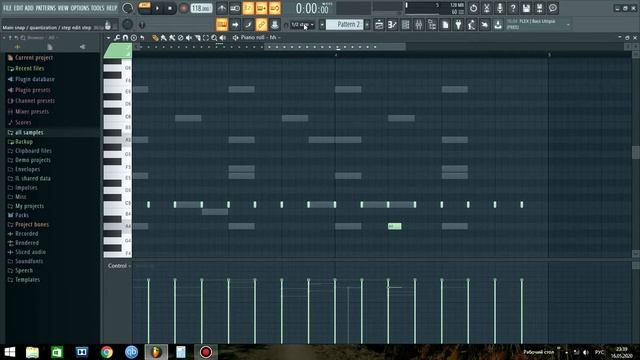Toggle the orange link multilink button

[x=262, y=24]
